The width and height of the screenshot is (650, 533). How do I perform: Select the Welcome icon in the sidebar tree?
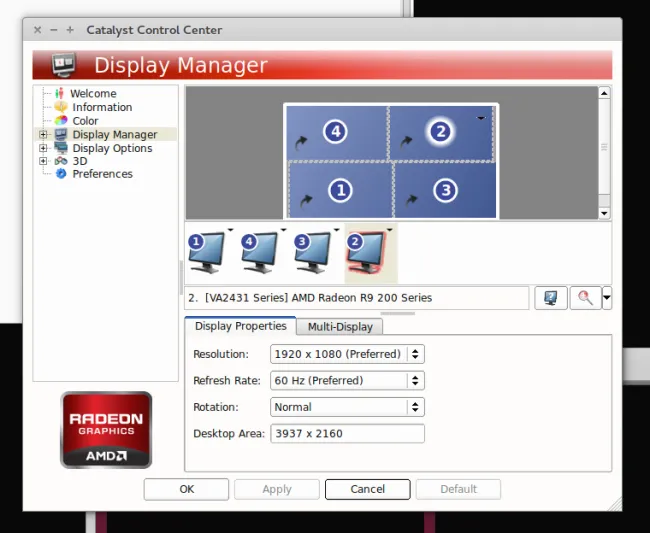point(60,93)
